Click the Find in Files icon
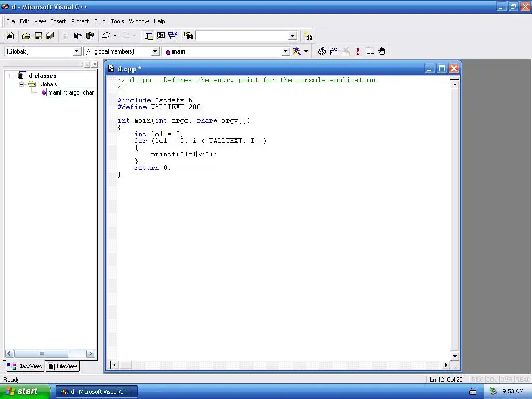Viewport: 532px width, 399px height. pos(189,36)
